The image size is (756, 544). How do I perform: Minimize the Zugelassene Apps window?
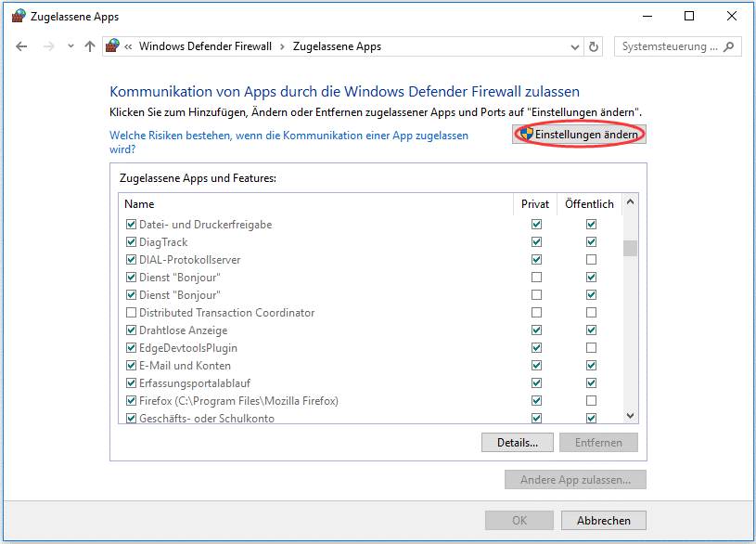[x=647, y=17]
